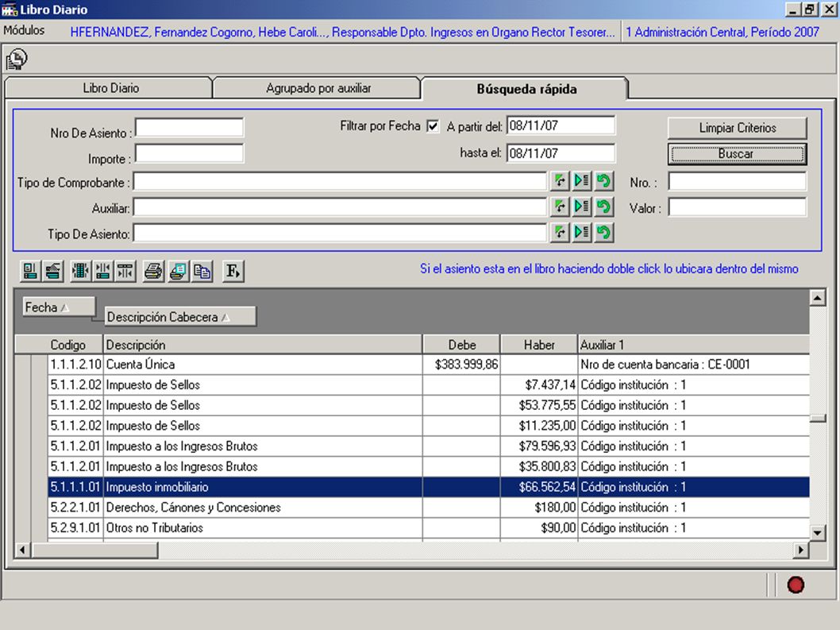Click the HFERNANDEZ user info link
Image resolution: width=840 pixels, height=630 pixels.
coord(343,32)
